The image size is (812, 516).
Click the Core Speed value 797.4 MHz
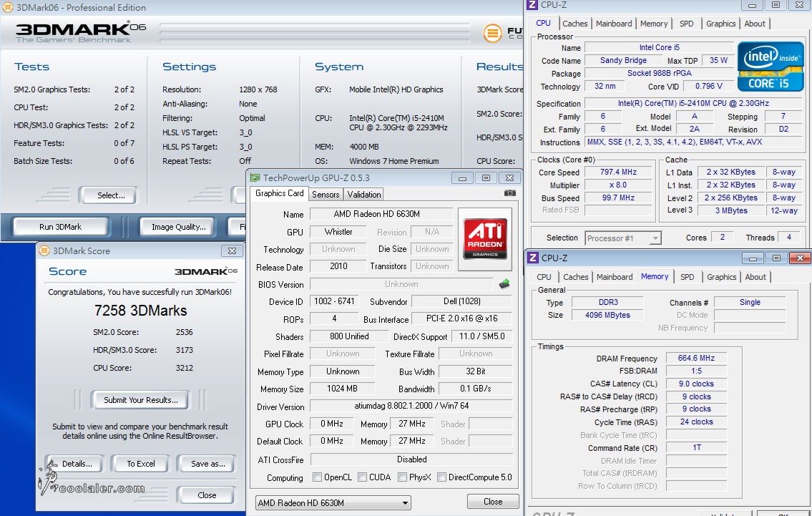point(618,172)
